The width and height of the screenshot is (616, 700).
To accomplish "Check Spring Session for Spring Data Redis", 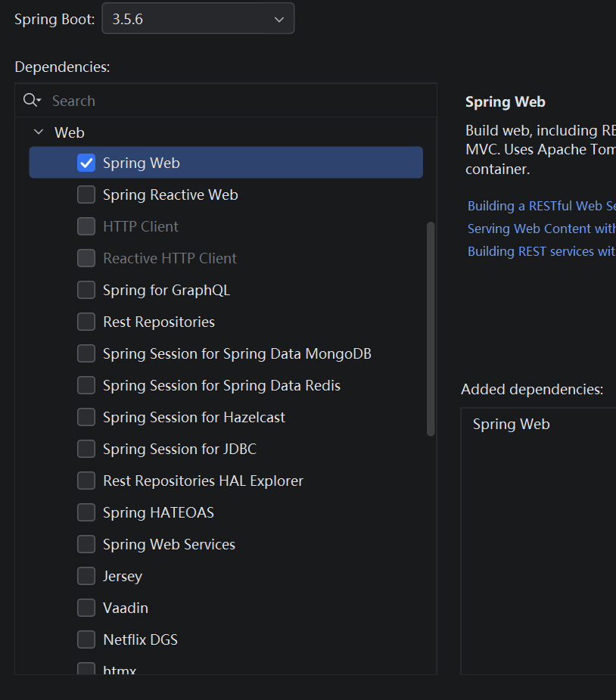I will 86,384.
